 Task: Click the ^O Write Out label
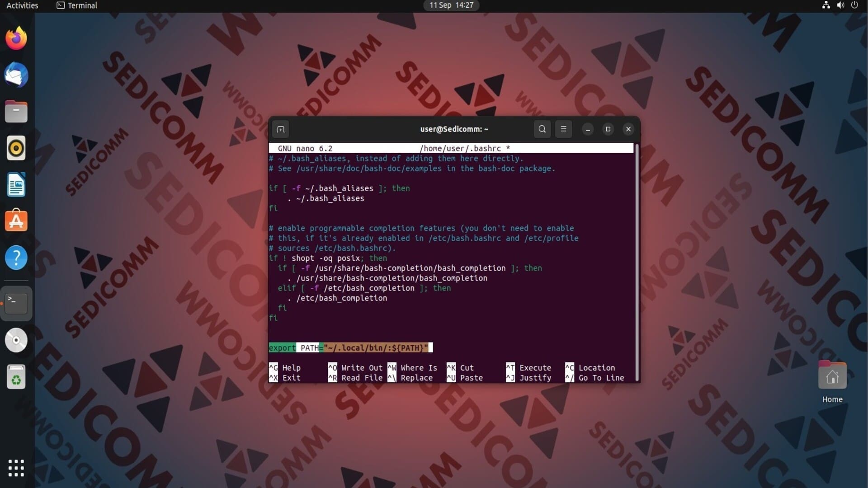point(355,368)
